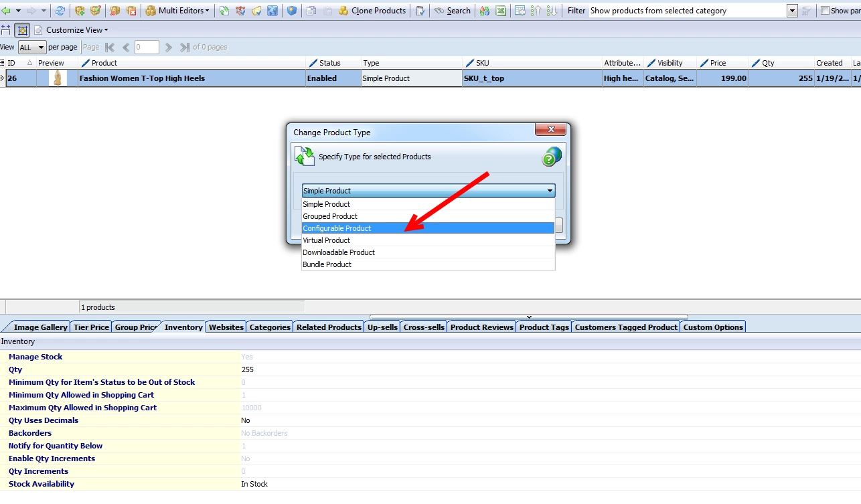This screenshot has height=504, width=861.
Task: Open the Multi Editors dropdown
Action: pyautogui.click(x=177, y=11)
